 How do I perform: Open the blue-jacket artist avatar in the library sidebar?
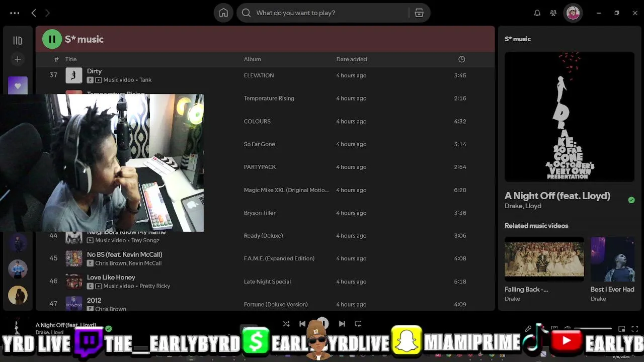tap(18, 269)
